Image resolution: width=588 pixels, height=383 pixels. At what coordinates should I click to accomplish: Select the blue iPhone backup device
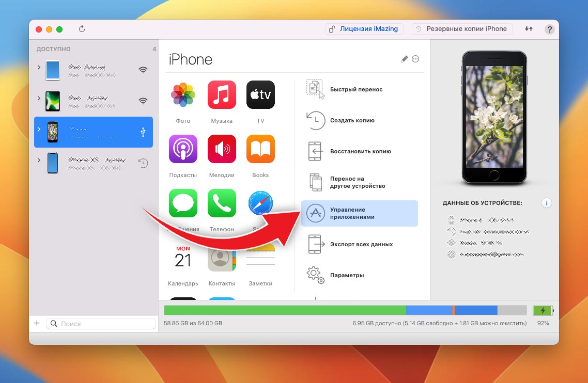94,163
